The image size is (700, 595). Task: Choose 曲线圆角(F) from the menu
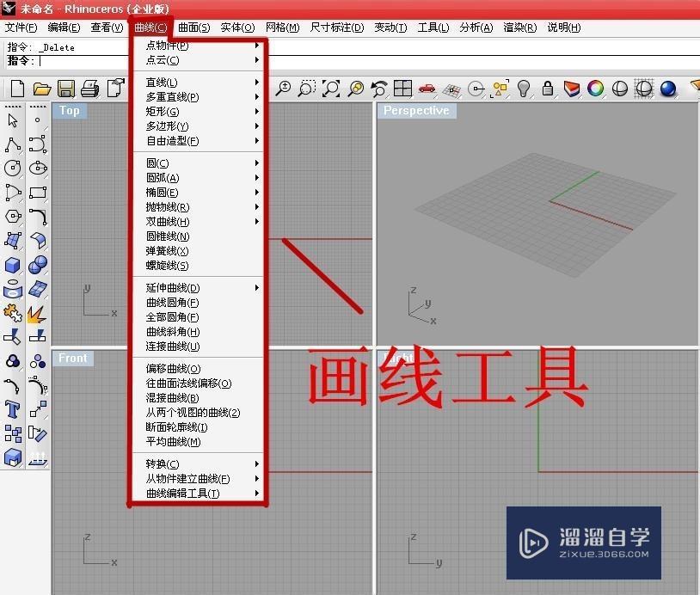[198, 303]
